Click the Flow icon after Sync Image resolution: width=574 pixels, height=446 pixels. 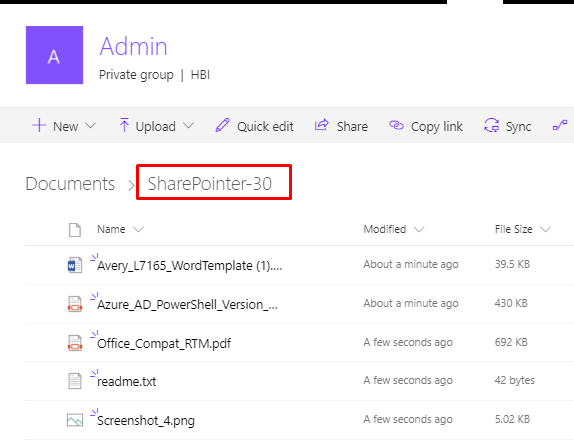pyautogui.click(x=560, y=126)
